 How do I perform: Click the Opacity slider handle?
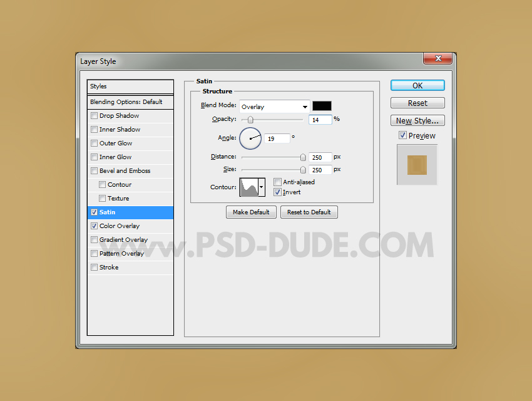[x=250, y=120]
